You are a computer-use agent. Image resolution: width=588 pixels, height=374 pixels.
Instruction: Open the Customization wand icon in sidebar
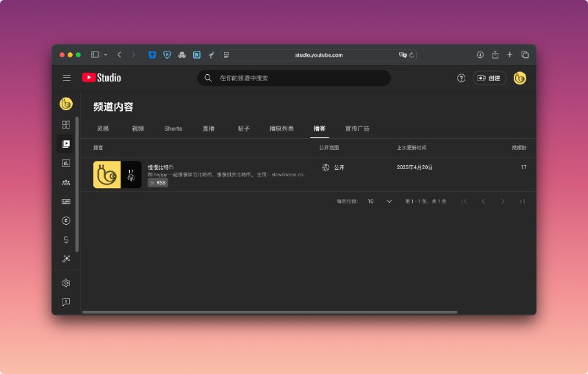pyautogui.click(x=66, y=259)
